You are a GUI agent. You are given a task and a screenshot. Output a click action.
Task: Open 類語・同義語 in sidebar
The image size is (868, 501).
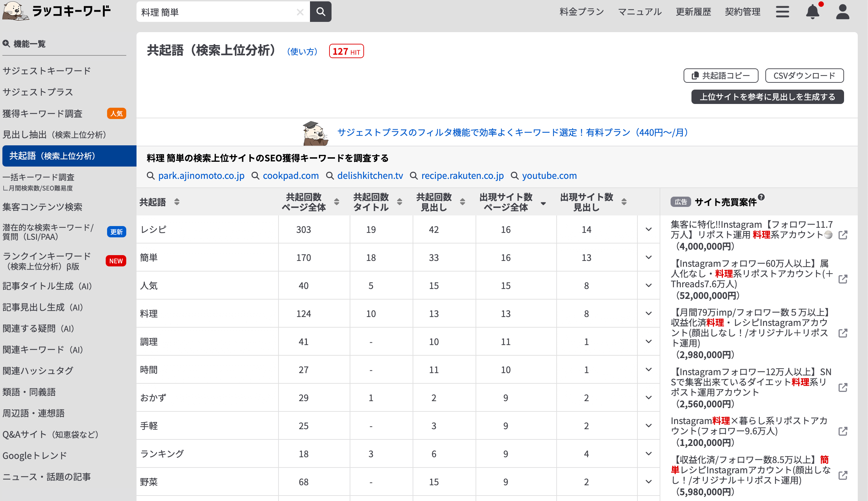click(x=29, y=392)
